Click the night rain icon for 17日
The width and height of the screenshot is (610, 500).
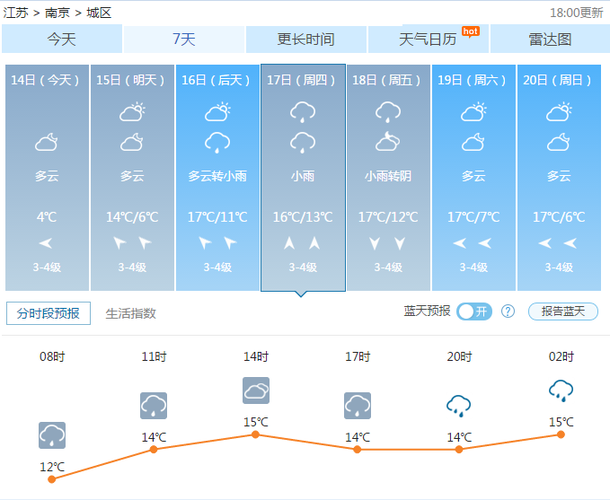pos(303,142)
